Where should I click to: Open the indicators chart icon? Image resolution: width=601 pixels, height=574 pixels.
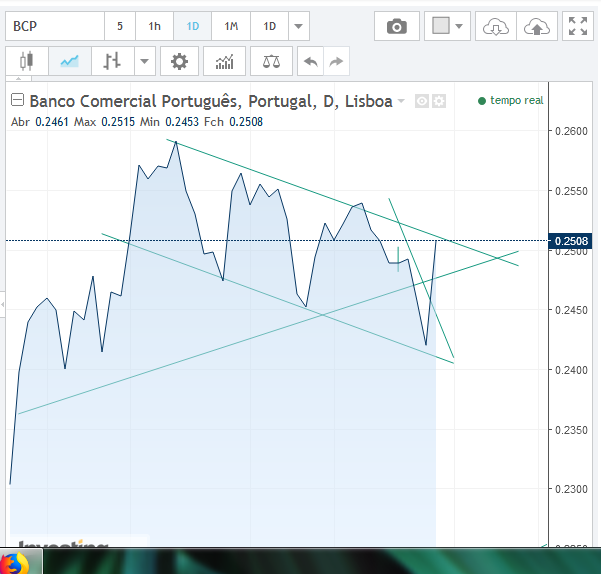click(x=224, y=61)
